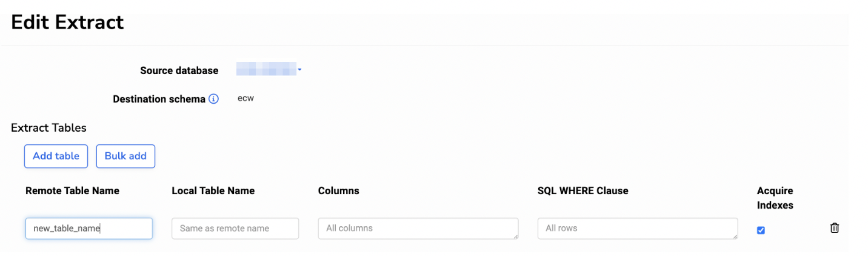Click the Source database label

179,70
